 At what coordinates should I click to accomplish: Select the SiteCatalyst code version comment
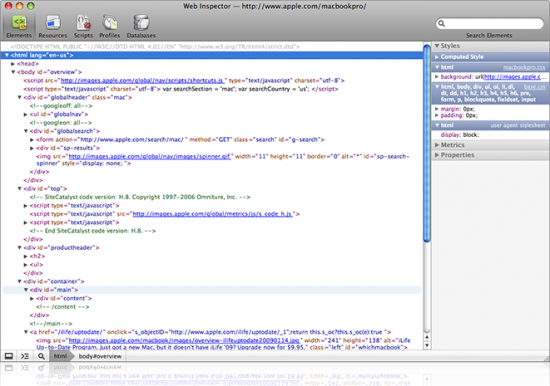pos(140,197)
